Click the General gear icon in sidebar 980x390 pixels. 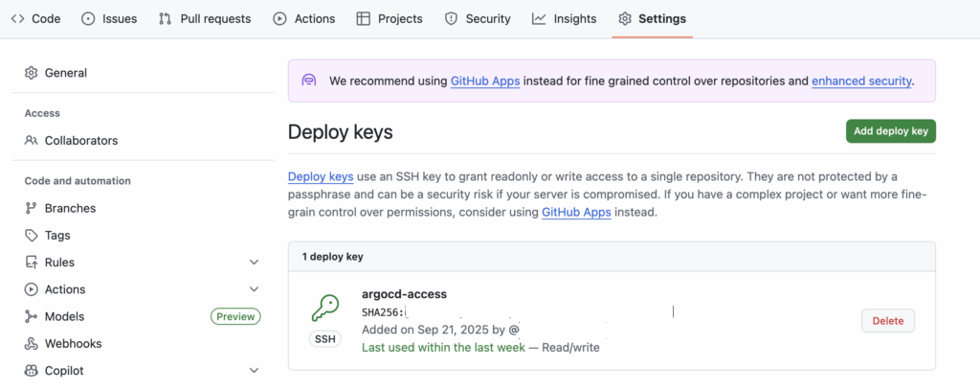point(31,73)
